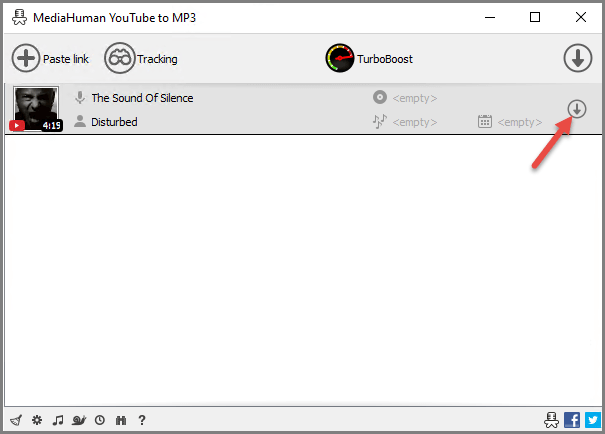The width and height of the screenshot is (605, 434).
Task: Open the Tracking binoculars tool
Action: click(x=120, y=58)
